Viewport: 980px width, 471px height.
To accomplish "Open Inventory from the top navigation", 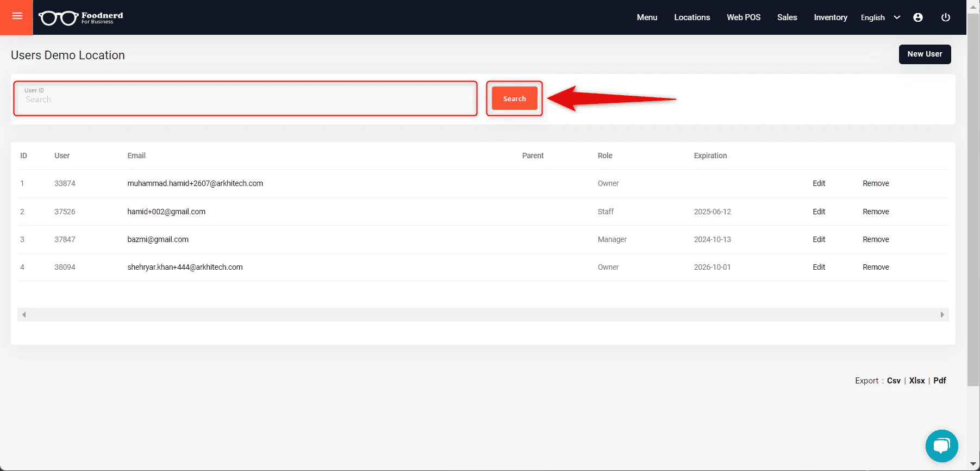I will [x=830, y=17].
